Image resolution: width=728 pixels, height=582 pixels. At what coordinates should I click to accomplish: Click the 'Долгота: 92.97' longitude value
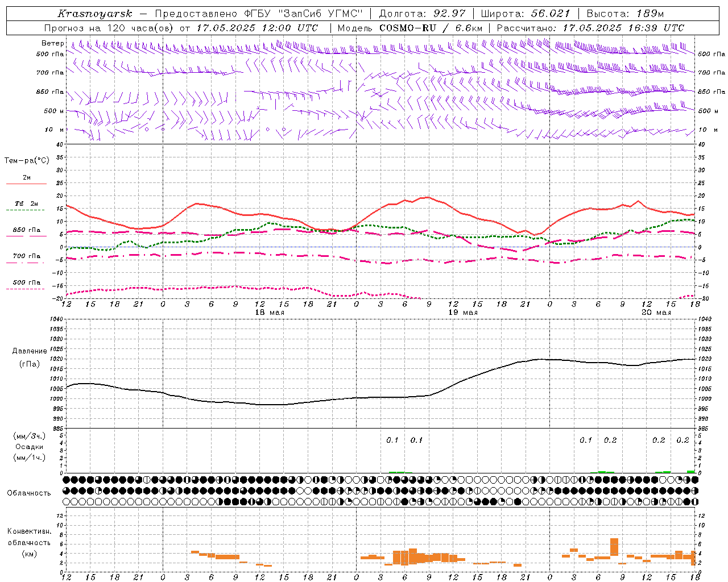(x=422, y=14)
